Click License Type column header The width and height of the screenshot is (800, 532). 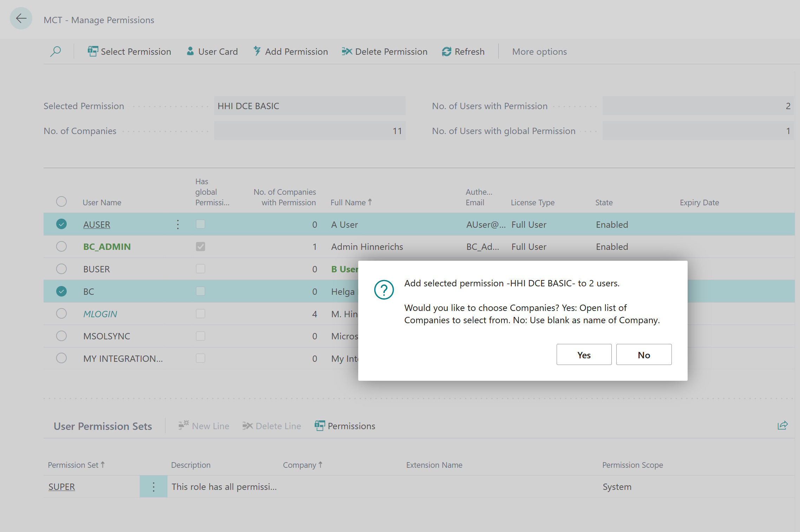[532, 202]
